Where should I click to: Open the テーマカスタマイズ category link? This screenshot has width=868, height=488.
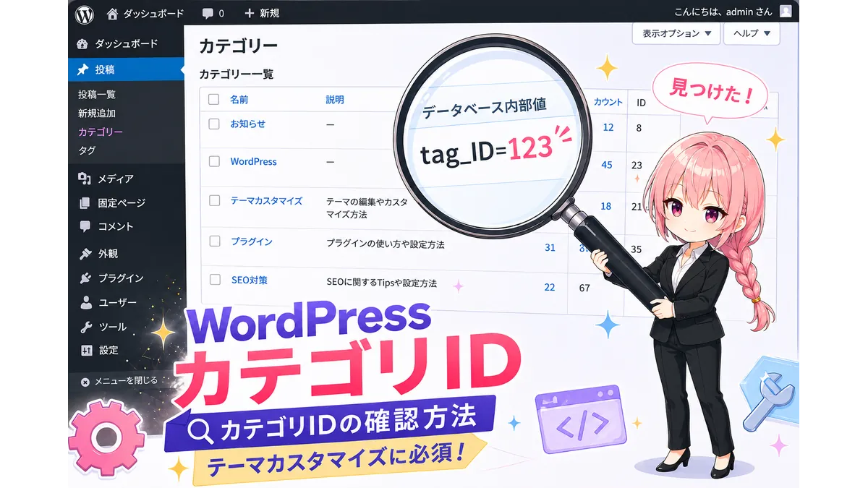266,200
